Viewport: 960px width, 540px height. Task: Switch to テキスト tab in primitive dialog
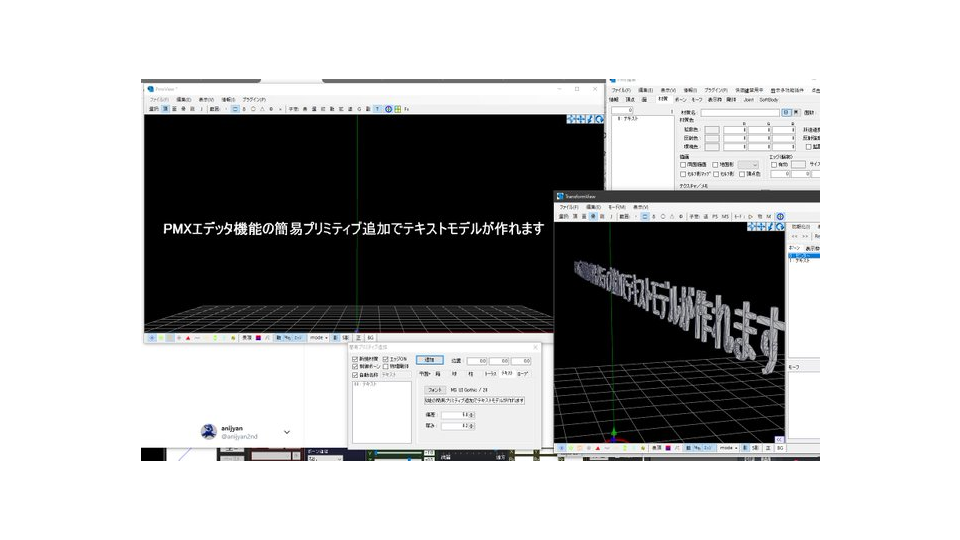(x=507, y=373)
